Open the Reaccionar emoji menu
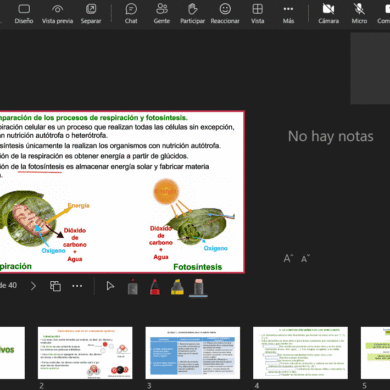The height and width of the screenshot is (390, 390). pyautogui.click(x=225, y=14)
